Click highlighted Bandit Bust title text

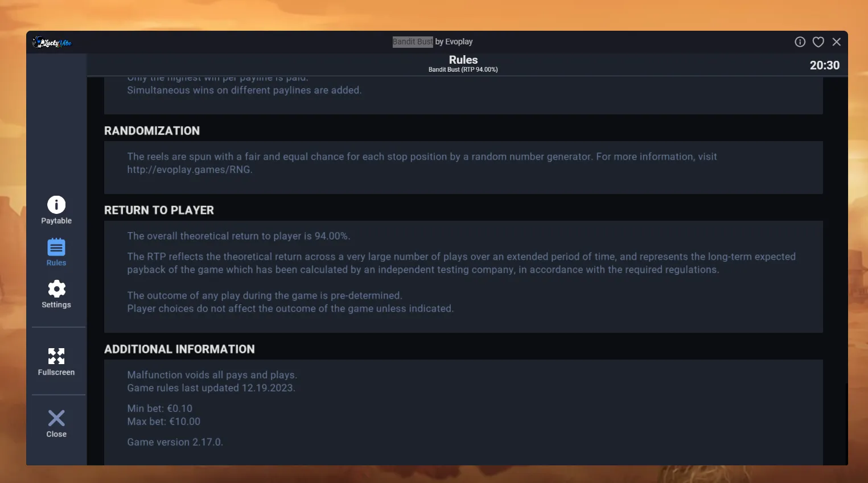(413, 42)
